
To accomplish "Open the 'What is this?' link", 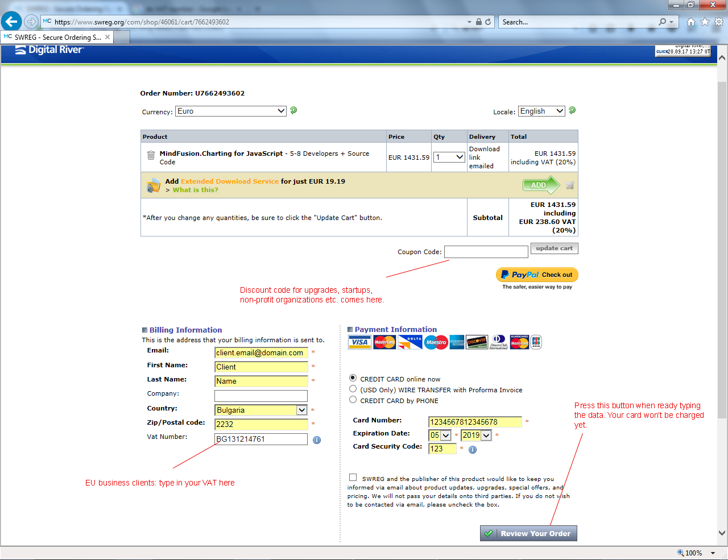I will tap(195, 190).
